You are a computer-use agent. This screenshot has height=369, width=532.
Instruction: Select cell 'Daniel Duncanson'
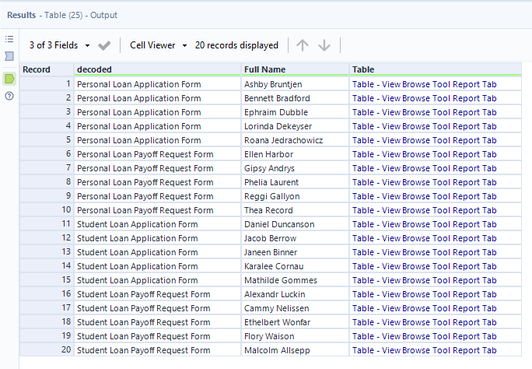295,224
